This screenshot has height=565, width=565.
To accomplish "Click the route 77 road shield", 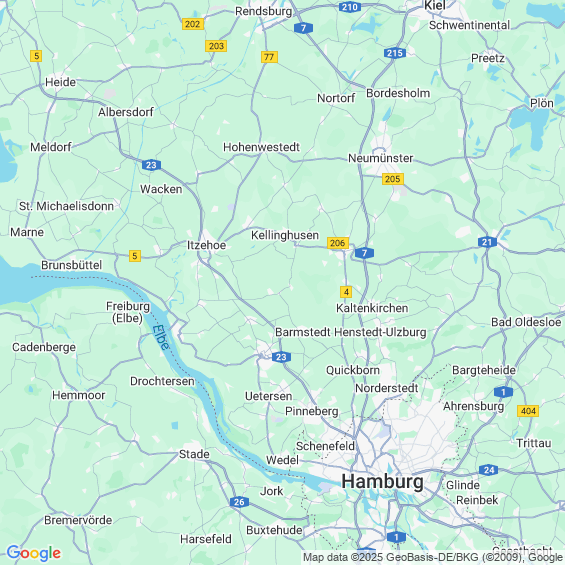I will coord(269,57).
